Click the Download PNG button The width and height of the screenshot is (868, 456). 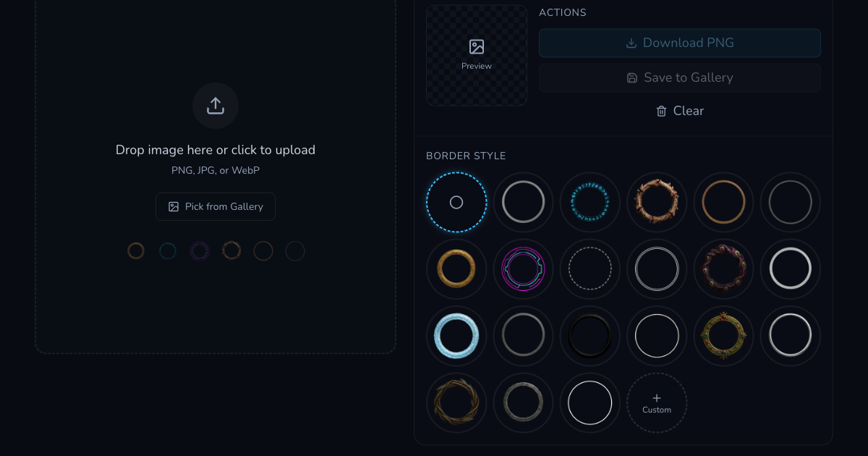pos(680,43)
